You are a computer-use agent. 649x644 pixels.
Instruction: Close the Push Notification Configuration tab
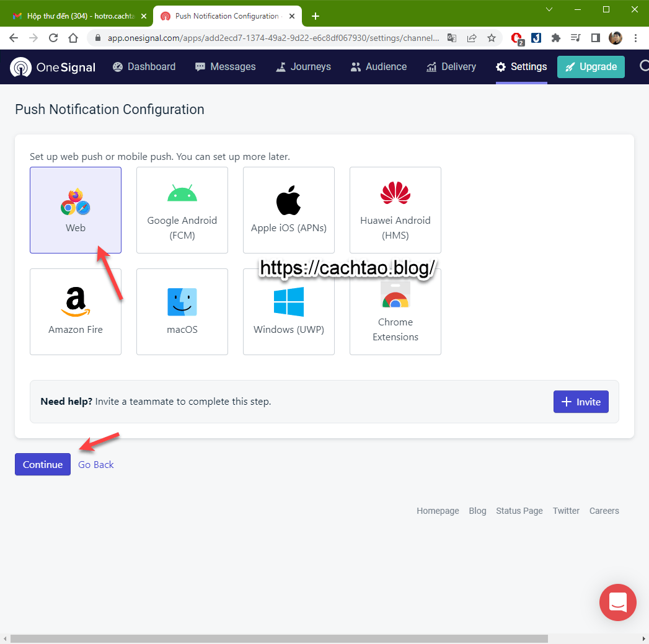click(292, 16)
